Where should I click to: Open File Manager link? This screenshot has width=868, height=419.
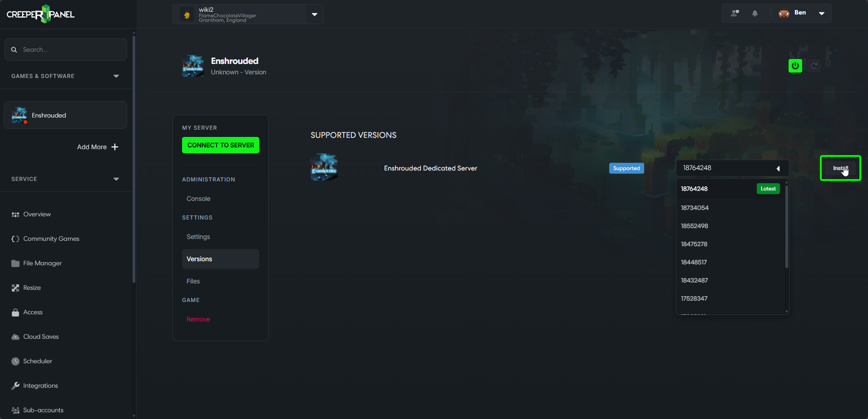[42, 263]
